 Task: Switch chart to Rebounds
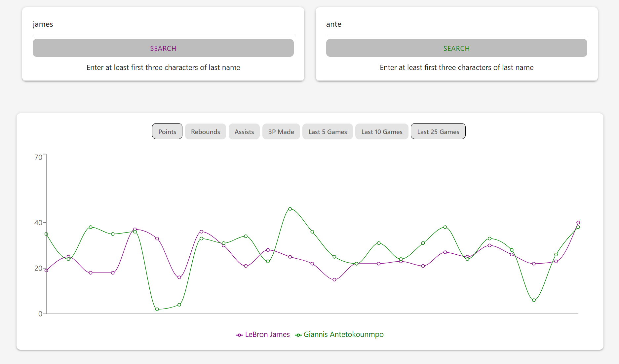pyautogui.click(x=205, y=131)
